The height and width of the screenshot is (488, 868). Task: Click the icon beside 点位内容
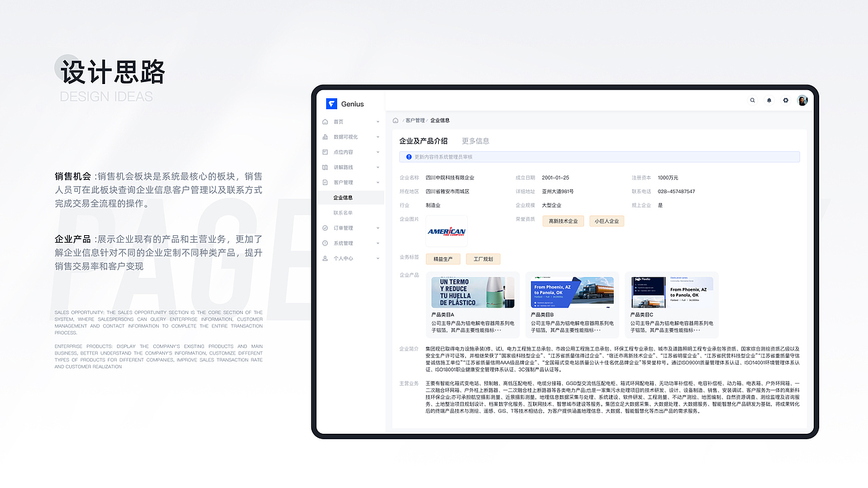pos(325,152)
